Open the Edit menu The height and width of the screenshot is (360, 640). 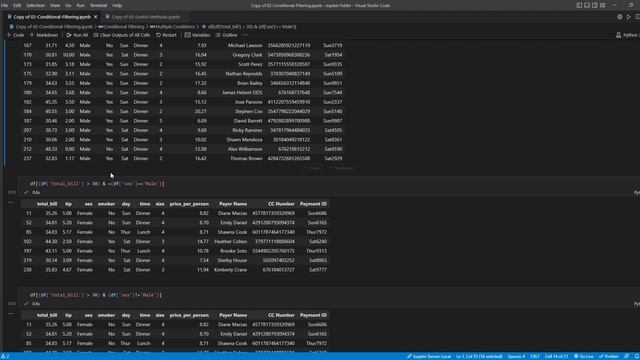(x=17, y=5)
